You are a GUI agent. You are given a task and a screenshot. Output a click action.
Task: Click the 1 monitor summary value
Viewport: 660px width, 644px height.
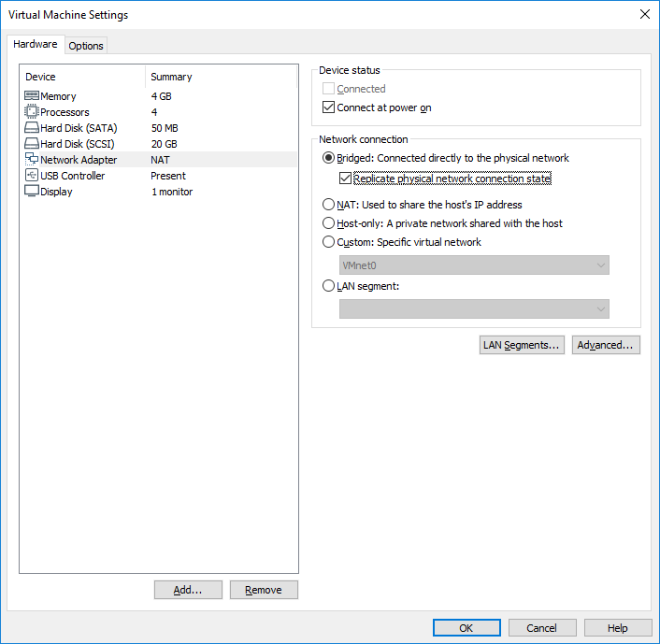point(172,192)
